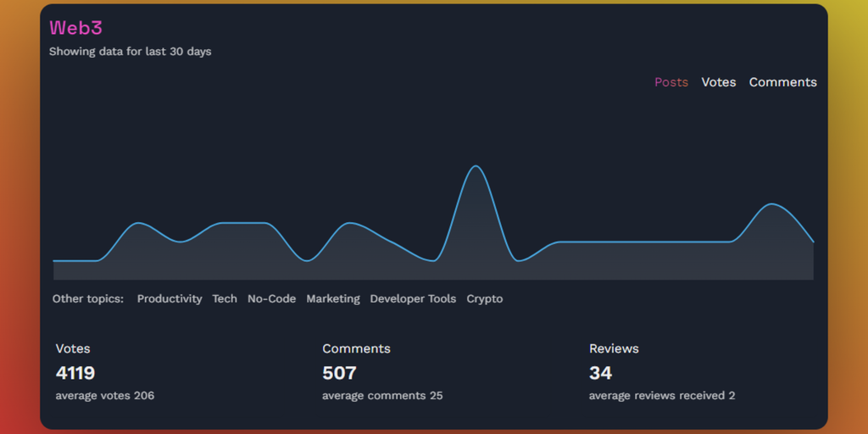The image size is (868, 434).
Task: Click the Comments stat label above 507
Action: coord(357,348)
